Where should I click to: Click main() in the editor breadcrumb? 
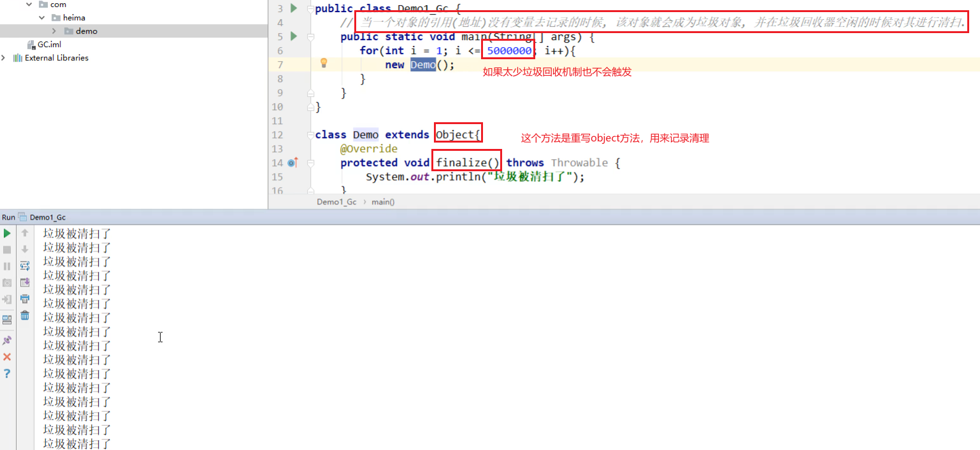coord(383,202)
